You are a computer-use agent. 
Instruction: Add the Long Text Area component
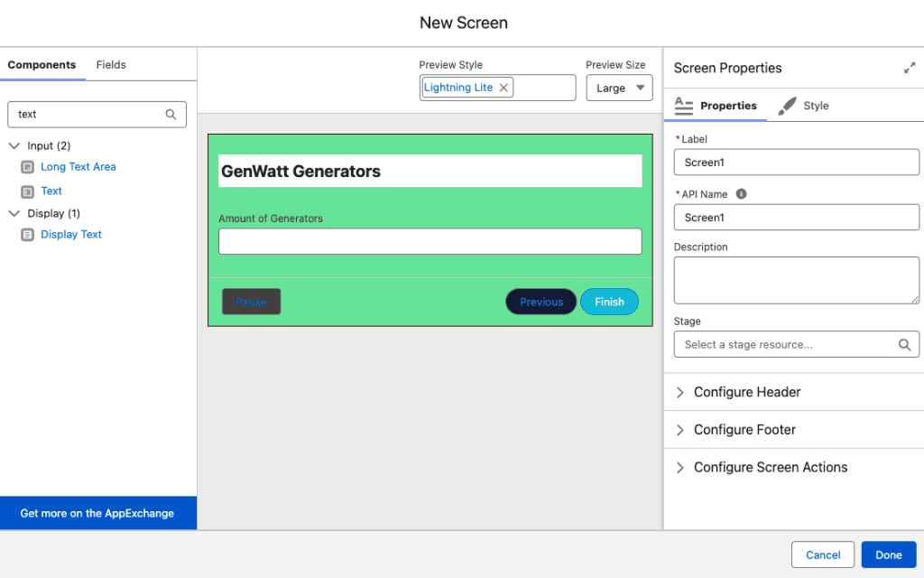(78, 167)
